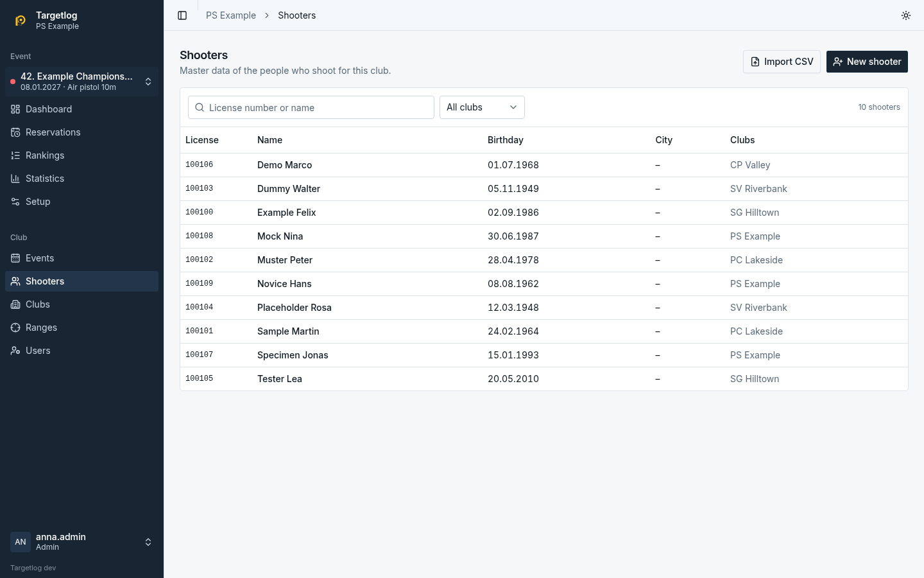924x578 pixels.
Task: Open the Tester Lea row
Action: pyautogui.click(x=544, y=379)
